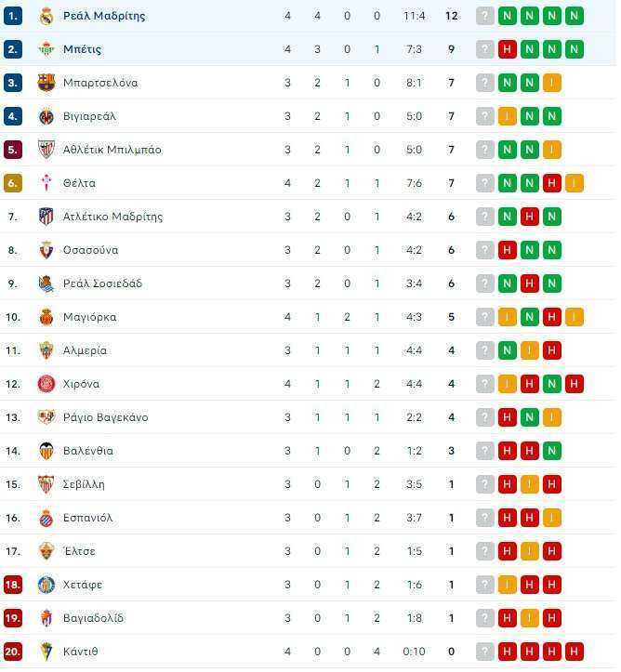Click the rank 6 gold position badge
The height and width of the screenshot is (672, 621).
click(x=12, y=183)
